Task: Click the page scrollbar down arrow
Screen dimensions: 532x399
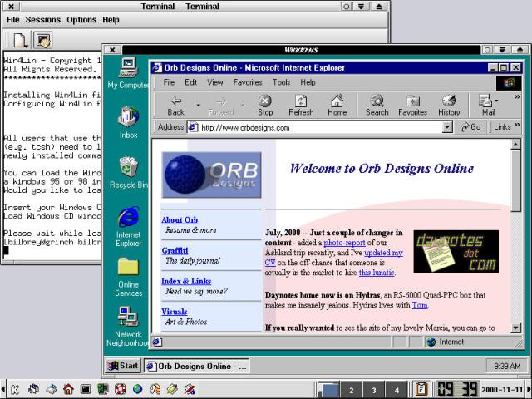Action: [x=515, y=328]
